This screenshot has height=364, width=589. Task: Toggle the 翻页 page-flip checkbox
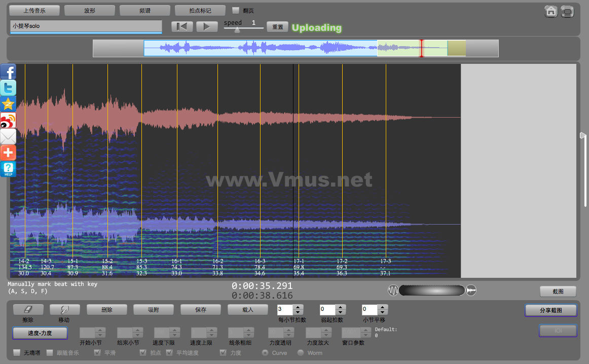coord(235,10)
